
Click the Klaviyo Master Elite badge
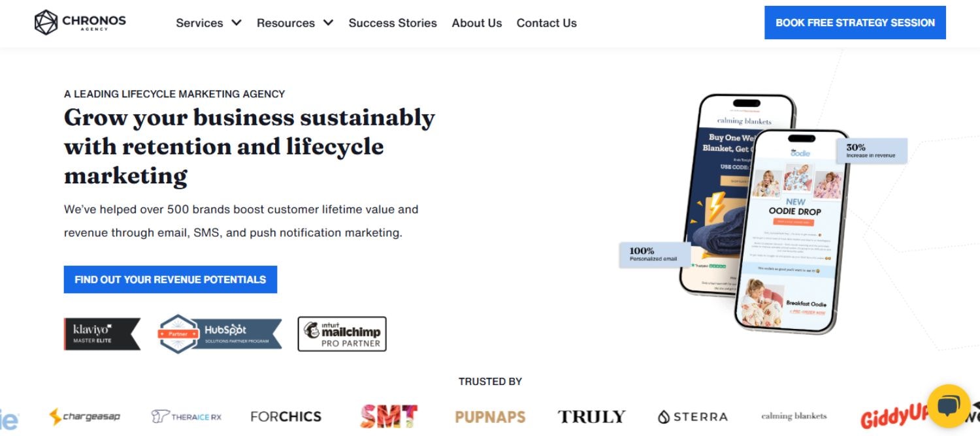coord(102,334)
